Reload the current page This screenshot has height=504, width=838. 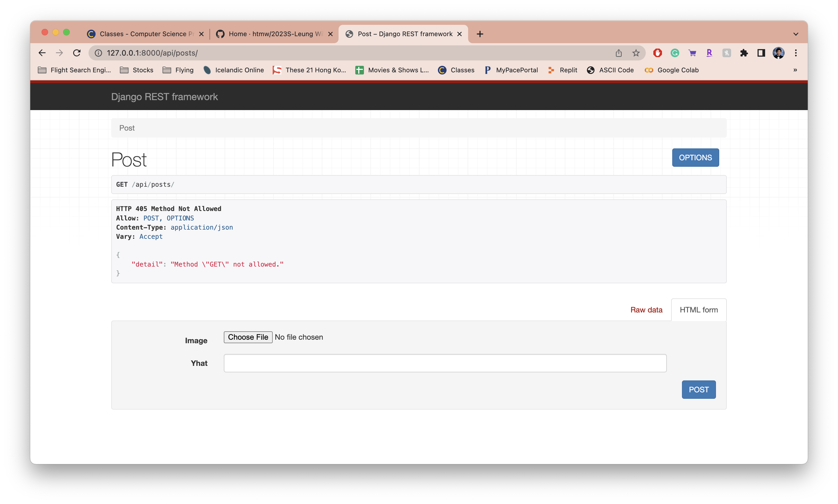coord(77,53)
